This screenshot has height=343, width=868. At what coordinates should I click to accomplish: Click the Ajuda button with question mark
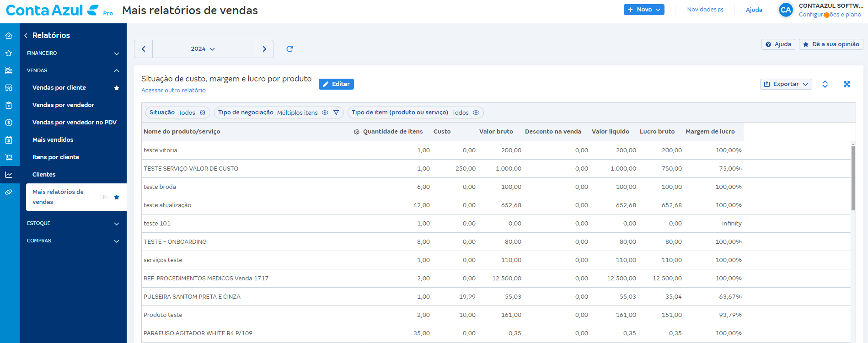[x=778, y=44]
